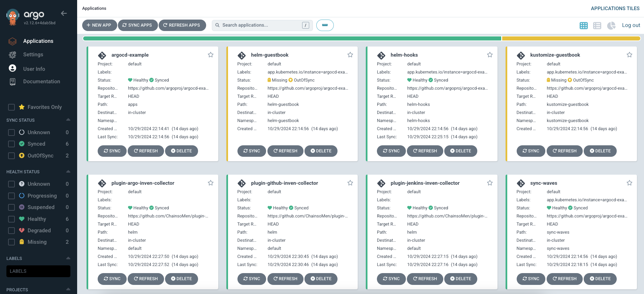This screenshot has width=644, height=294.
Task: Collapse the Health Status filter section
Action: pyautogui.click(x=68, y=171)
